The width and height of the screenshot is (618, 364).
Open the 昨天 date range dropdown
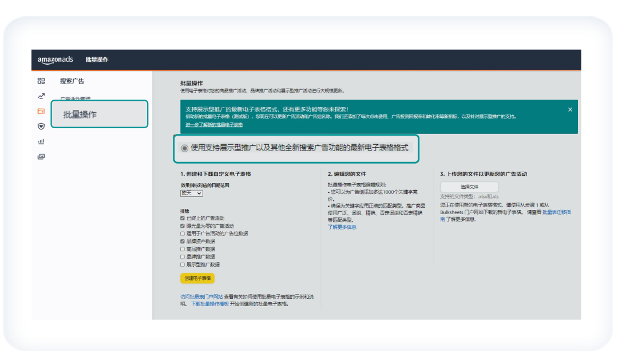point(192,193)
